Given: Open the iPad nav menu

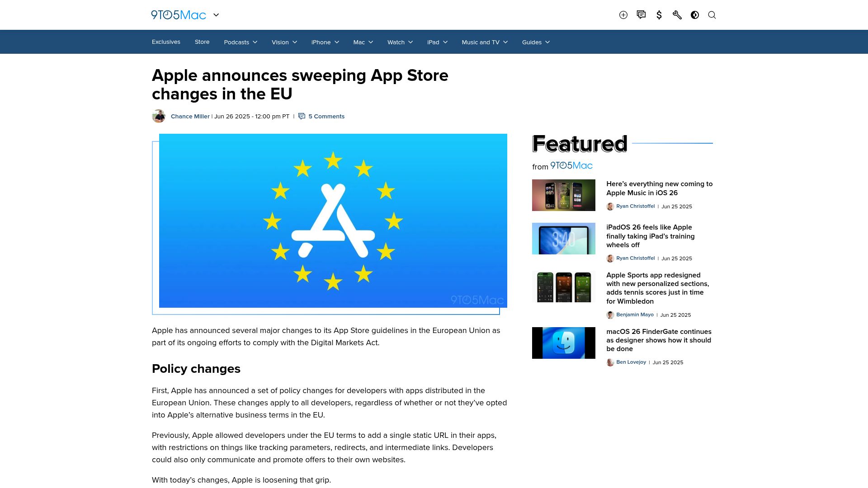Looking at the screenshot, I should coord(437,42).
